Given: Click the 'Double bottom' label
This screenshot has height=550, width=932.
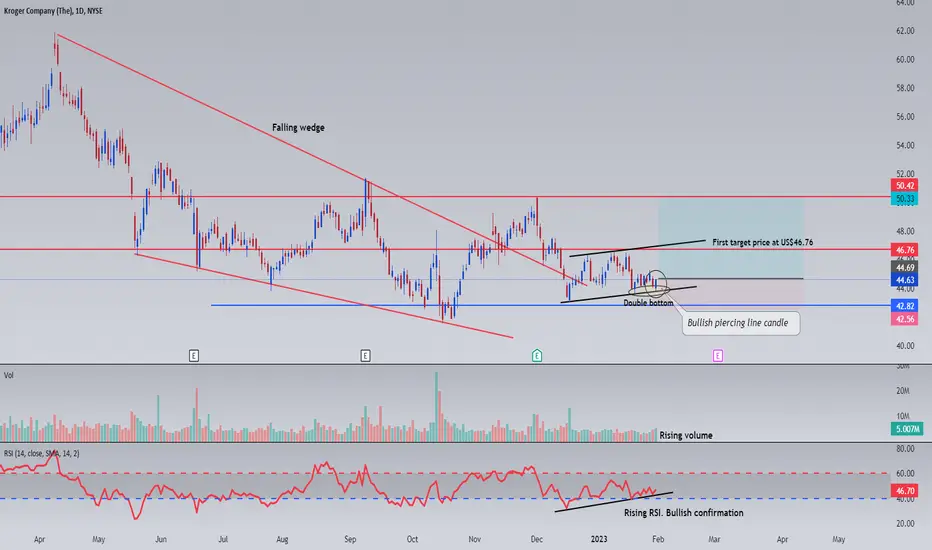Looking at the screenshot, I should pos(648,303).
